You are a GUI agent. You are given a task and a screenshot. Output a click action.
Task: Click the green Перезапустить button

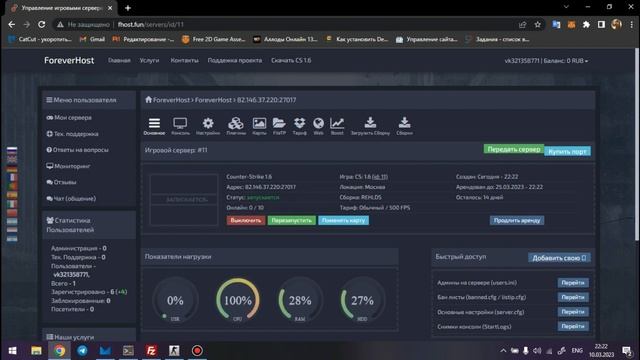(291, 220)
